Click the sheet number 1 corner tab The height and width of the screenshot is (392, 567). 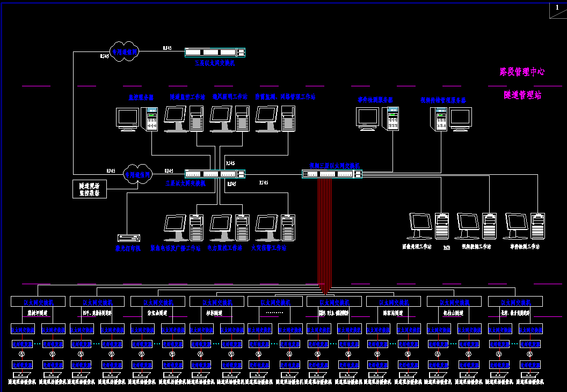coord(558,9)
